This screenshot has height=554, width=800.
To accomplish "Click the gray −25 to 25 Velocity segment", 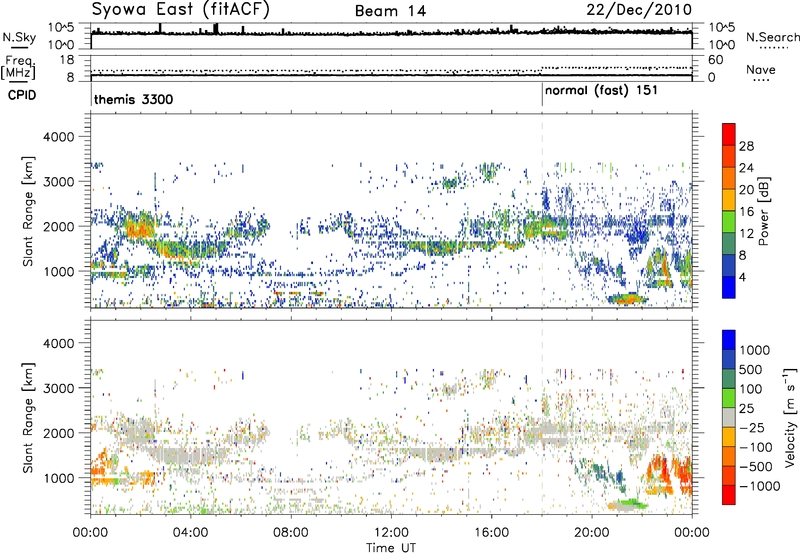I will [729, 417].
